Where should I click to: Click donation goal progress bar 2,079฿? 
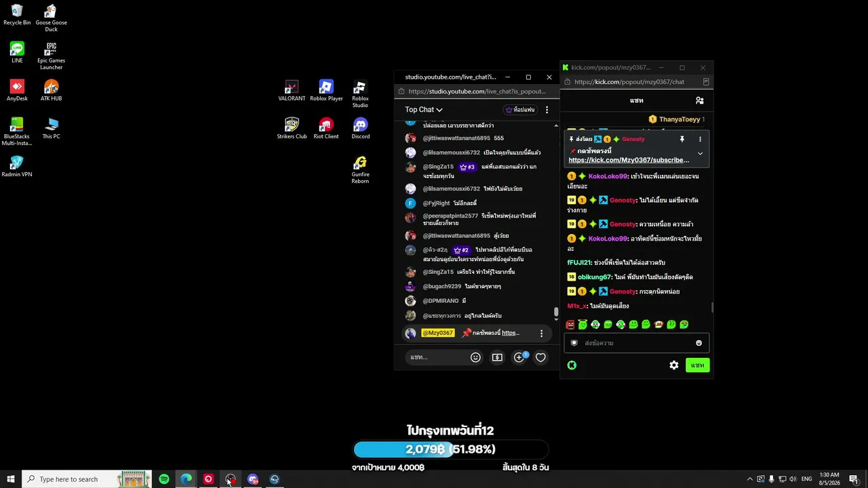tap(450, 449)
